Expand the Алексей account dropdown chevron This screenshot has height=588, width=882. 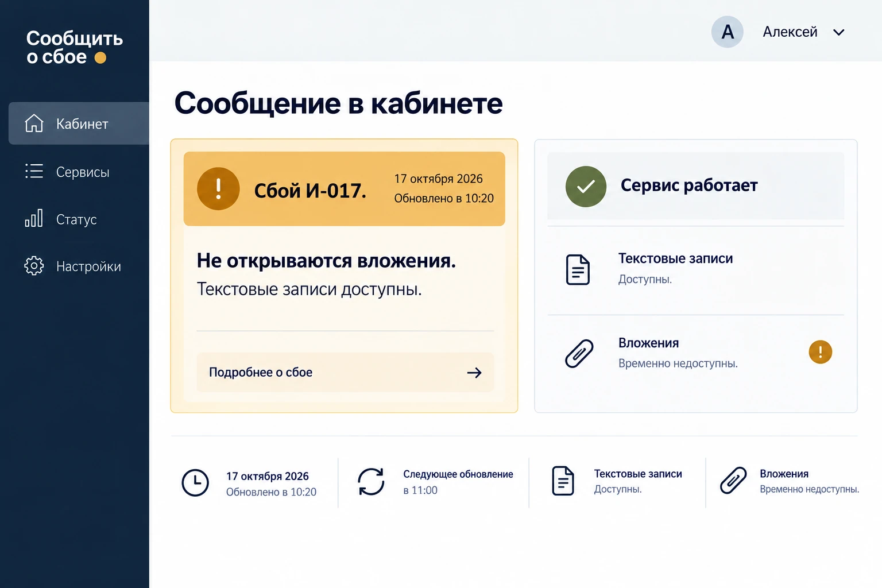tap(839, 32)
